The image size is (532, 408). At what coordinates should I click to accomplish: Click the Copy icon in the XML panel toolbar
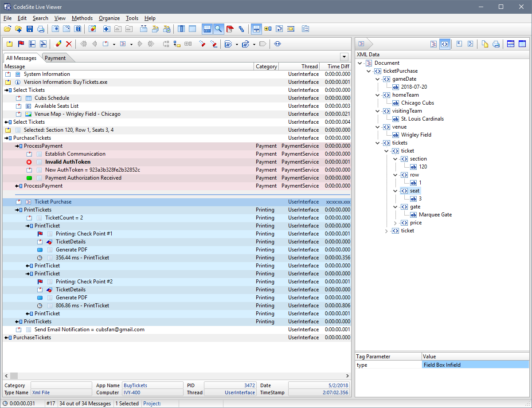(x=485, y=44)
